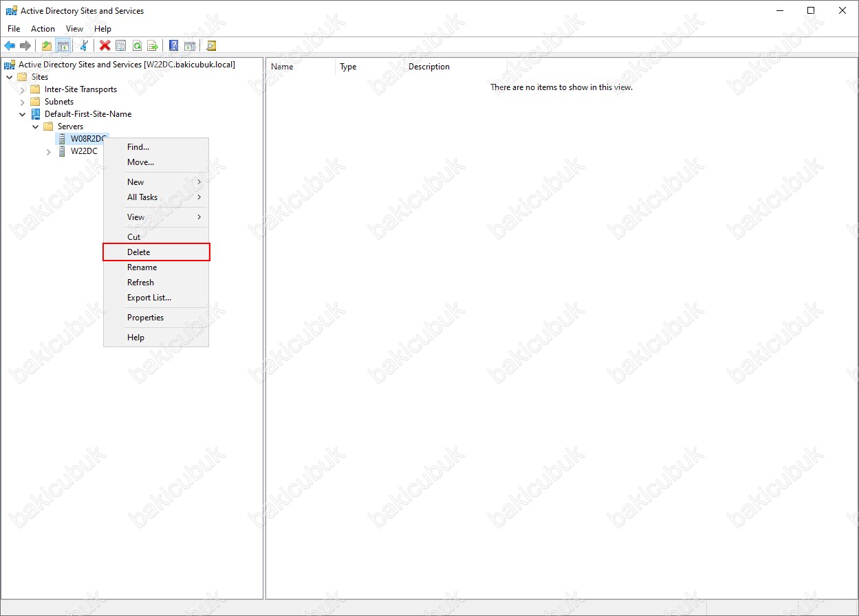Click the Cut scissors toolbar icon
Viewport: 859px width, 616px height.
point(84,46)
